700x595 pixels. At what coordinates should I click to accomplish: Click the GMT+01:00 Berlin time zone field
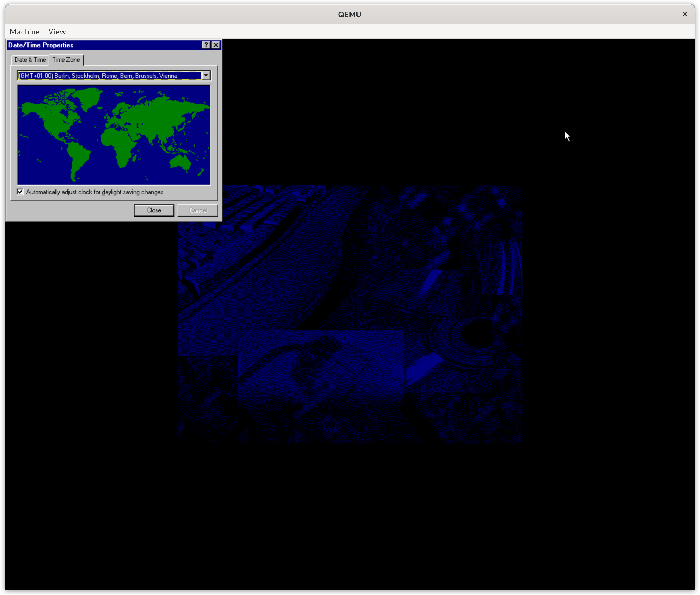[x=109, y=76]
